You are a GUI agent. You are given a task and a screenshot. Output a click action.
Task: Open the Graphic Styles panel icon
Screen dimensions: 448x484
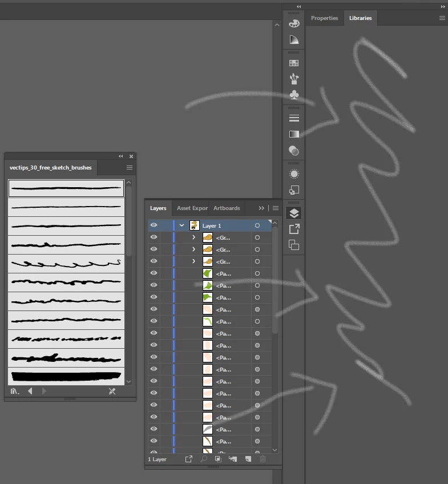click(x=294, y=190)
